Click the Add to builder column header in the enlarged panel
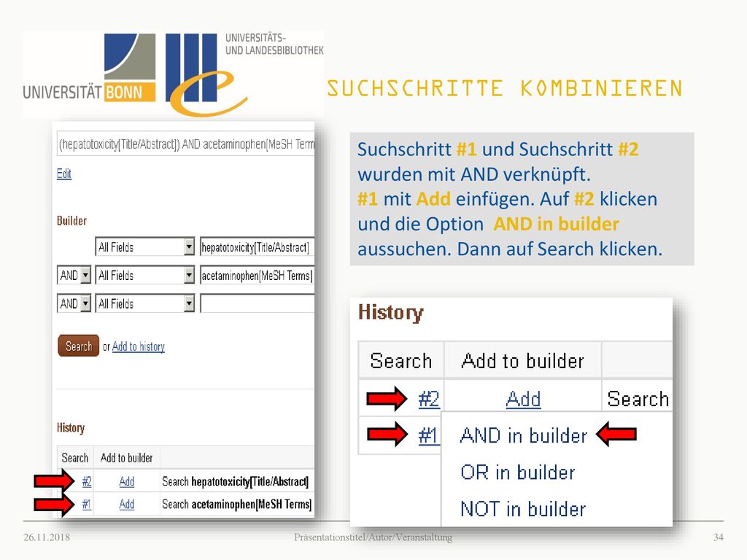This screenshot has width=747, height=560. coord(522,361)
